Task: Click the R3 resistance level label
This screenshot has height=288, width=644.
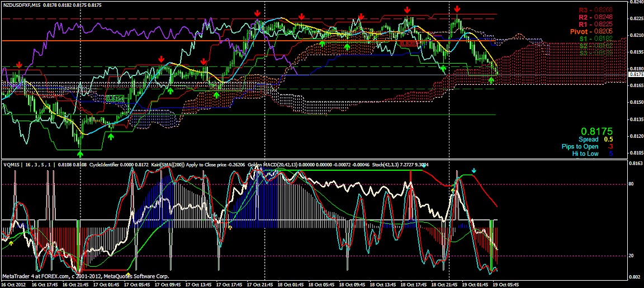Action: pos(583,9)
